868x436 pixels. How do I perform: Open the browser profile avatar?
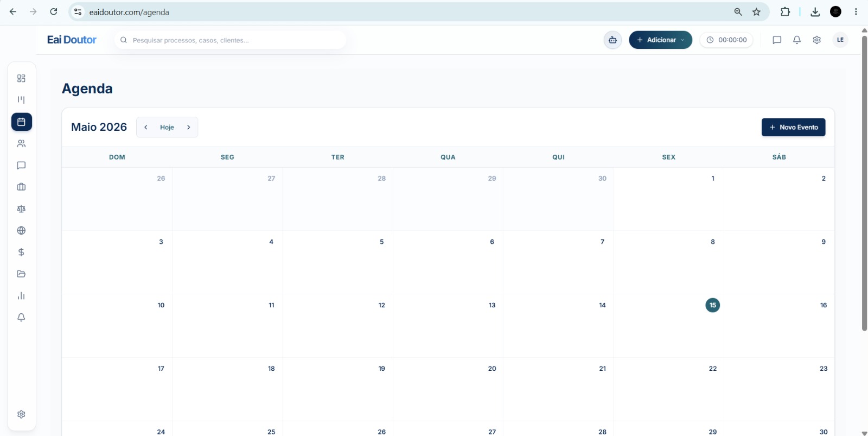[836, 12]
